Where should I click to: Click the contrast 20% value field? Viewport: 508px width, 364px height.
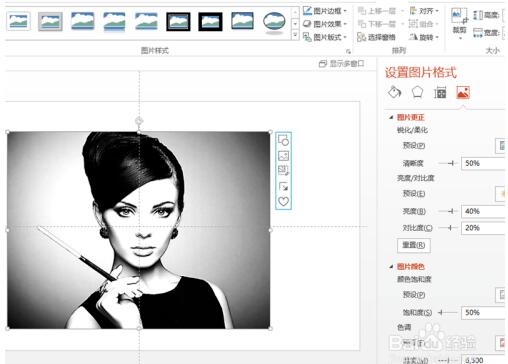tap(484, 228)
